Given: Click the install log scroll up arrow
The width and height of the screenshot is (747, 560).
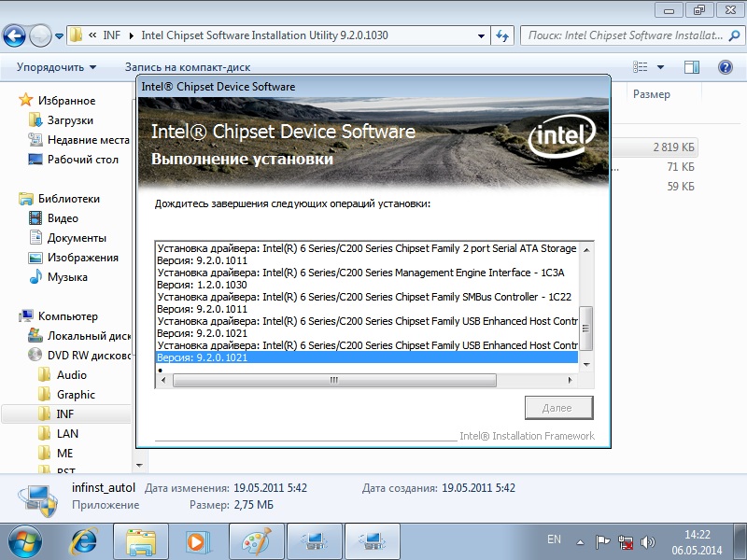Looking at the screenshot, I should (x=586, y=249).
